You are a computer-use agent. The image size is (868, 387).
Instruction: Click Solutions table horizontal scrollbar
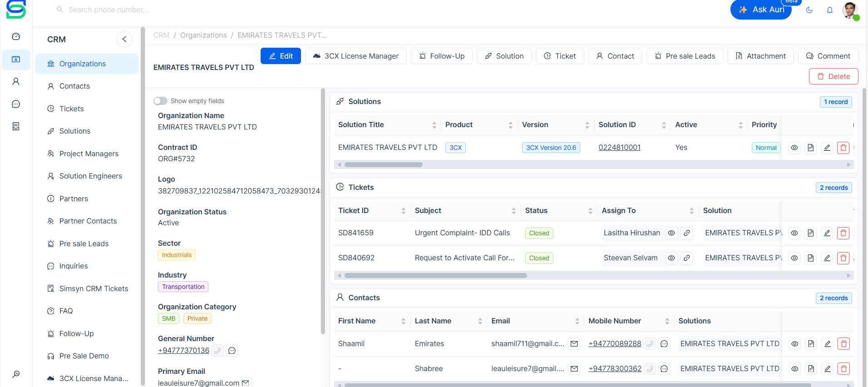[384, 165]
